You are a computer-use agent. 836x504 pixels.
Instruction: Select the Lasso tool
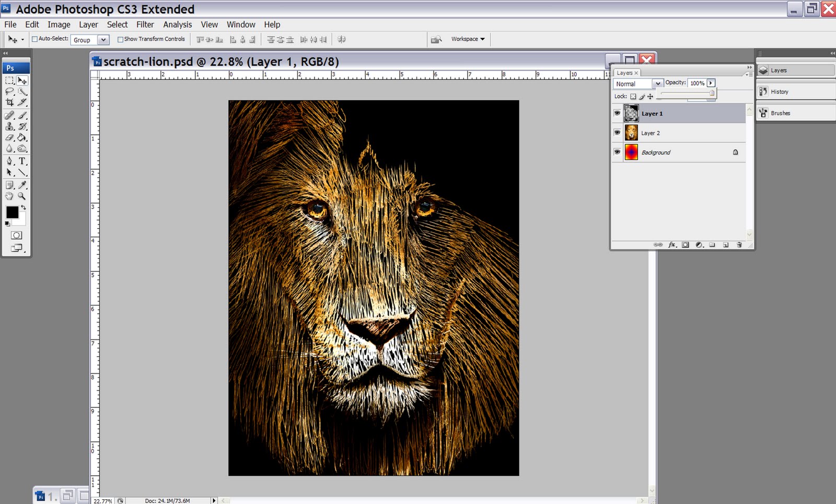tap(9, 91)
